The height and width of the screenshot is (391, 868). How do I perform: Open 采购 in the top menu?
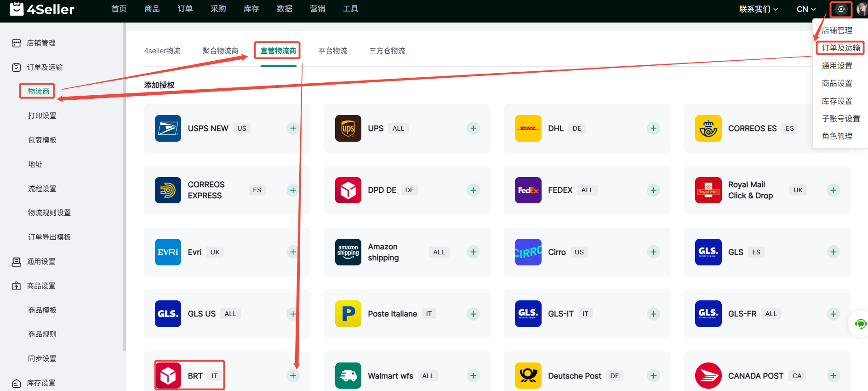[x=218, y=9]
